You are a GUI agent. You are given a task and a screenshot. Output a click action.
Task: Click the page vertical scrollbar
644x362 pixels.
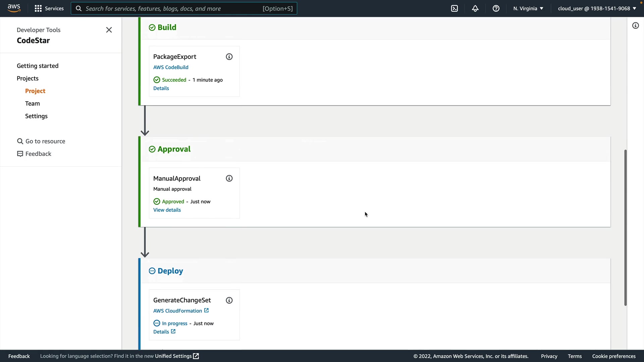(625, 228)
